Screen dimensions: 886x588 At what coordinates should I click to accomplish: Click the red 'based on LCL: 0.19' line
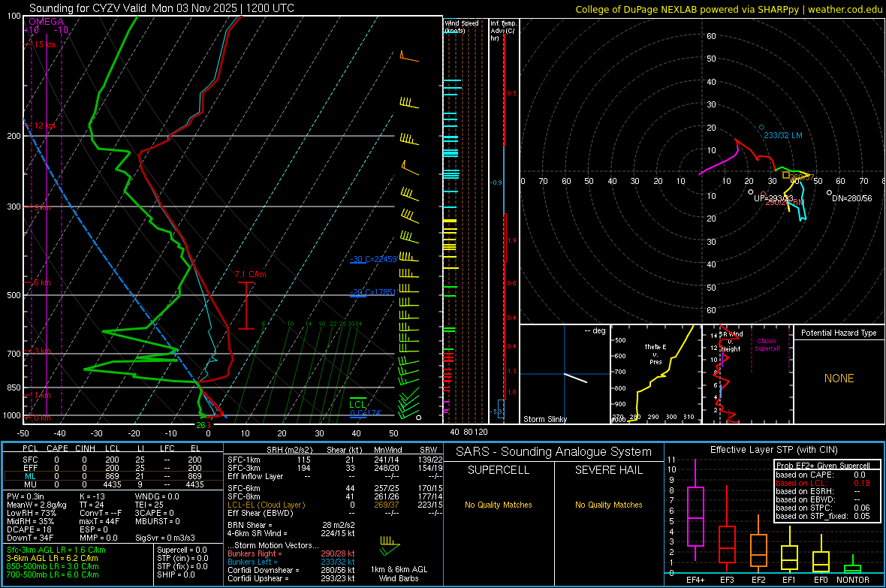(x=823, y=483)
